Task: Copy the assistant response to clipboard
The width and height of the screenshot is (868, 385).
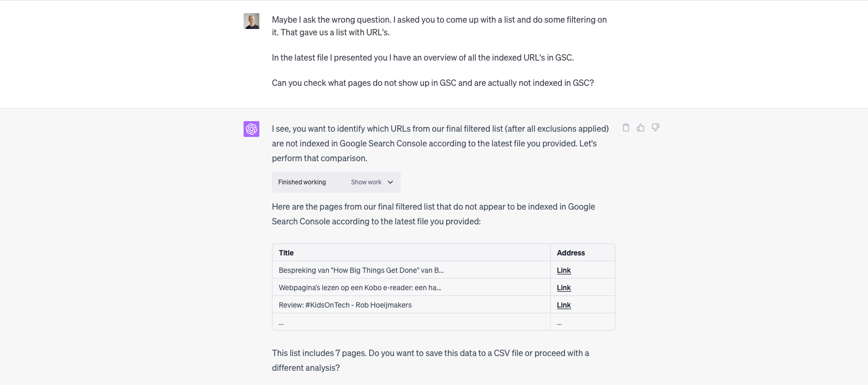Action: (626, 127)
